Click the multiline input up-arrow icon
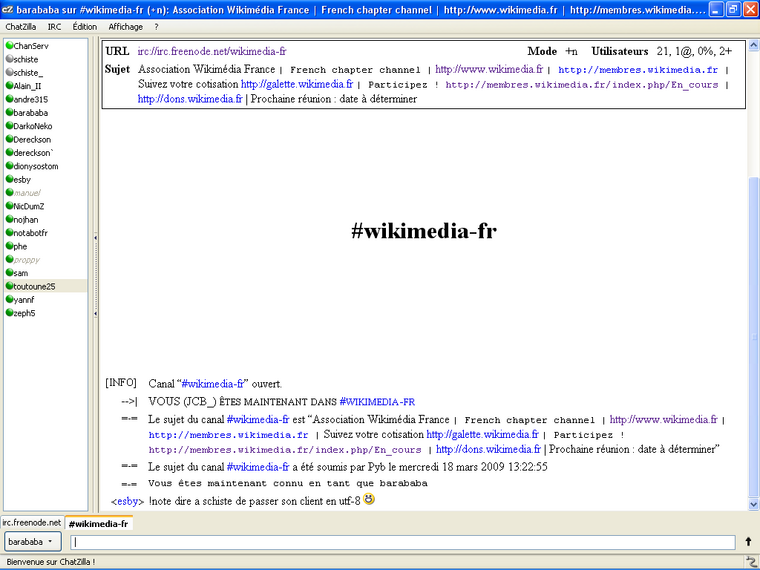Image resolution: width=760 pixels, height=570 pixels. coord(748,541)
